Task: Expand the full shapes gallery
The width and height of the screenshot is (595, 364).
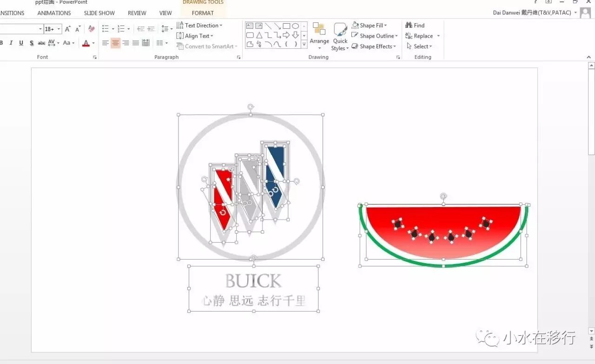Action: pyautogui.click(x=304, y=45)
